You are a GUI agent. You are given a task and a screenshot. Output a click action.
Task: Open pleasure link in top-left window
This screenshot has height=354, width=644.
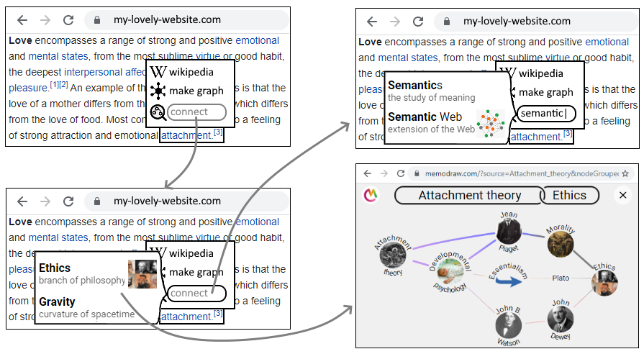(28, 88)
